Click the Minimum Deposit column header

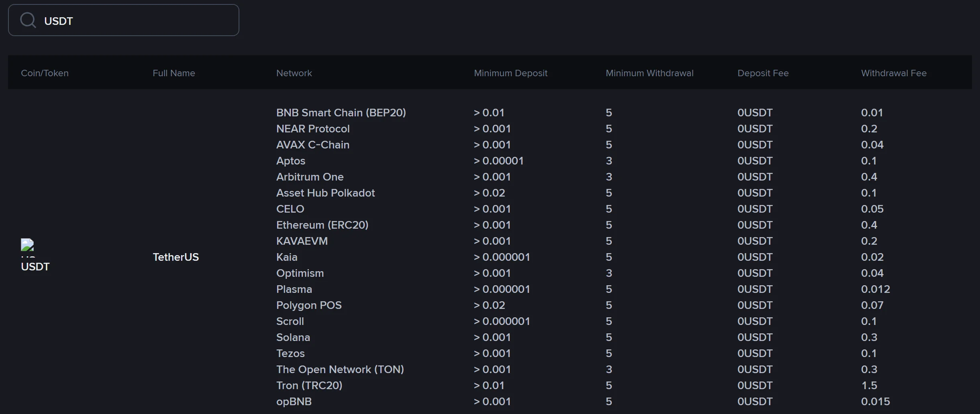(510, 73)
